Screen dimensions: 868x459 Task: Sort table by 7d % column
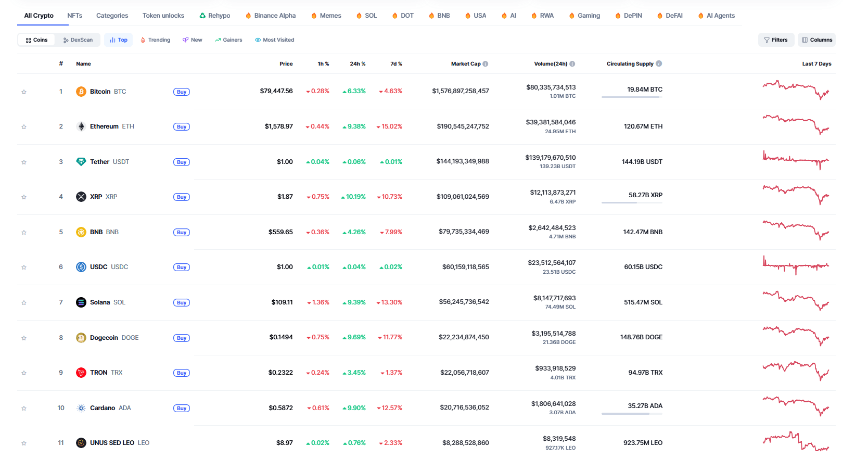point(396,64)
